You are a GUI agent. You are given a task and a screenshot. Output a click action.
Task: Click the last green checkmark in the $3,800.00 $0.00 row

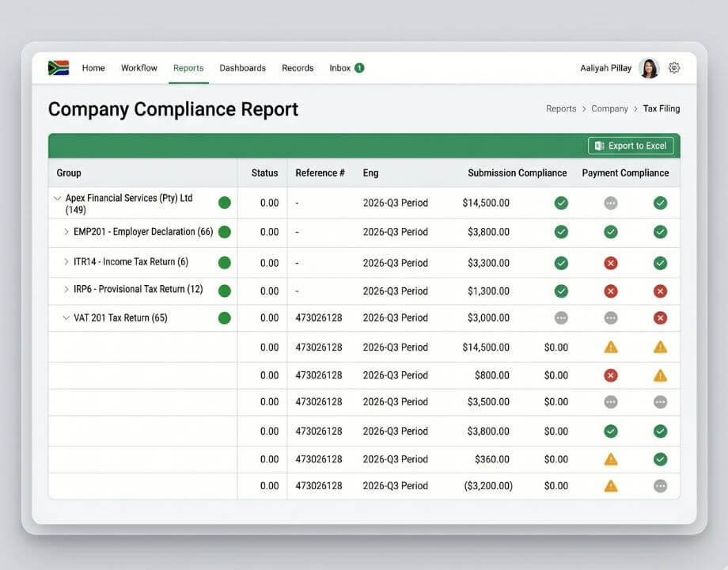click(x=660, y=431)
